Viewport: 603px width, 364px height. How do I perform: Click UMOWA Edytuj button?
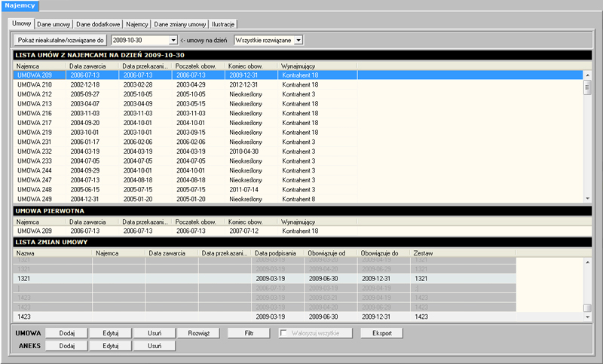(x=111, y=333)
